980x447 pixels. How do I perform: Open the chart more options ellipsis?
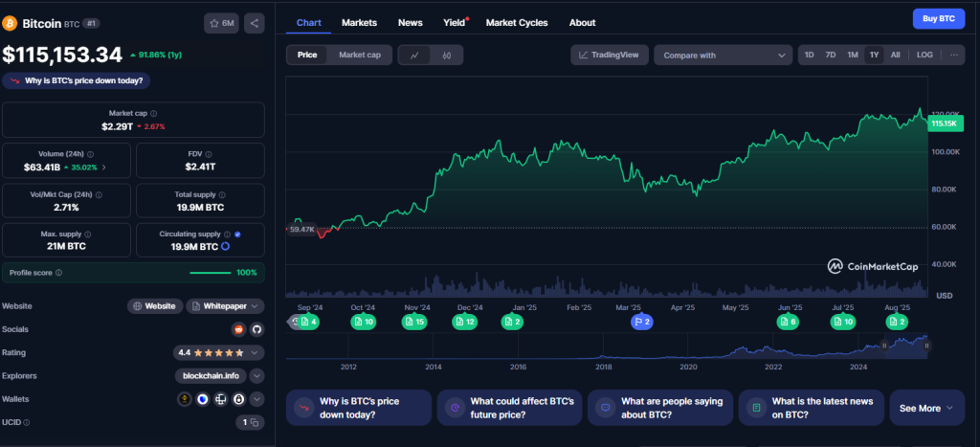(x=953, y=56)
